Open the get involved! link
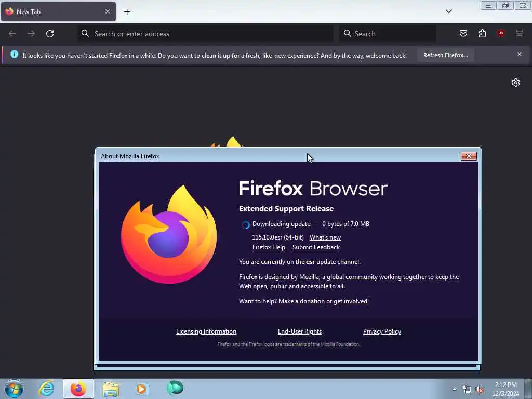The height and width of the screenshot is (399, 532). pyautogui.click(x=351, y=301)
